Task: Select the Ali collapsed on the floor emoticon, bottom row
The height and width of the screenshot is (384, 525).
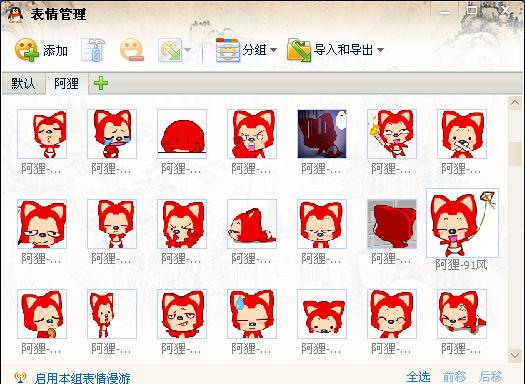Action: click(462, 314)
